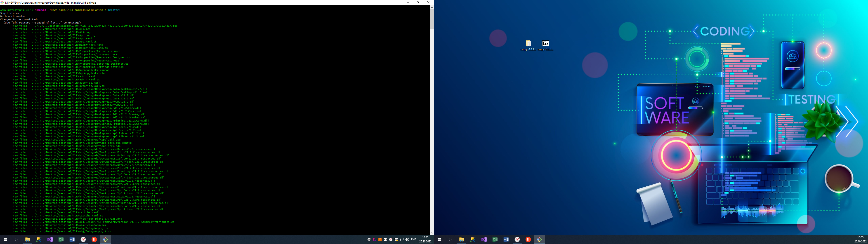Open Yandex Browser (white Y) on terminal monitor's taskbar
The image size is (868, 244).
point(83,240)
